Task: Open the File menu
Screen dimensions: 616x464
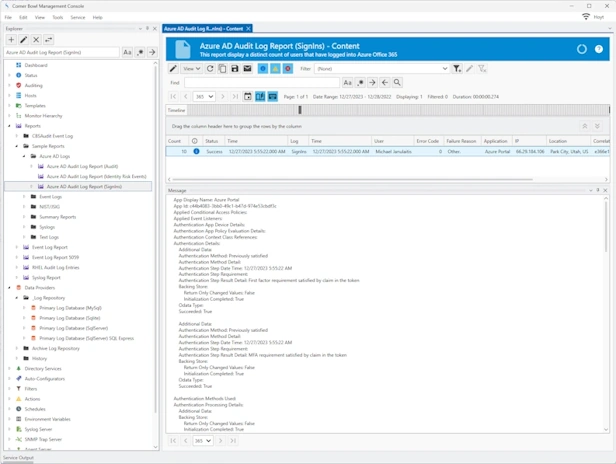Action: point(8,17)
